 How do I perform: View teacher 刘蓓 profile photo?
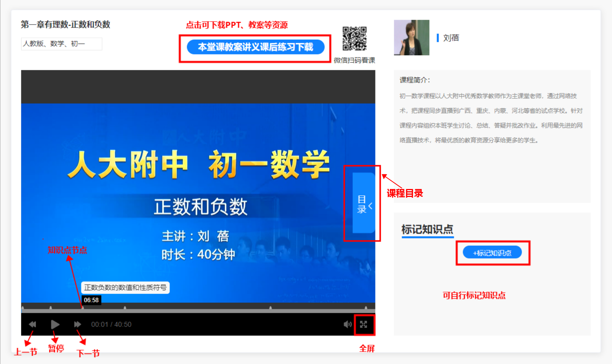point(411,37)
